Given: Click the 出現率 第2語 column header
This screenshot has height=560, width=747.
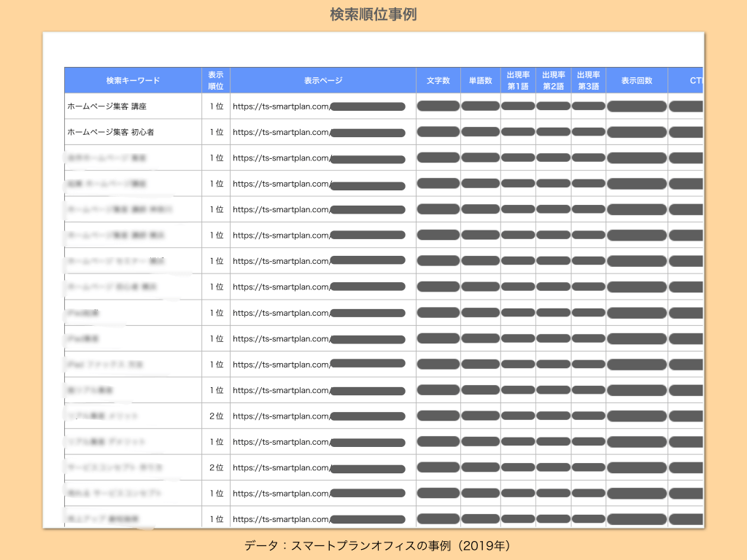Looking at the screenshot, I should click(553, 80).
